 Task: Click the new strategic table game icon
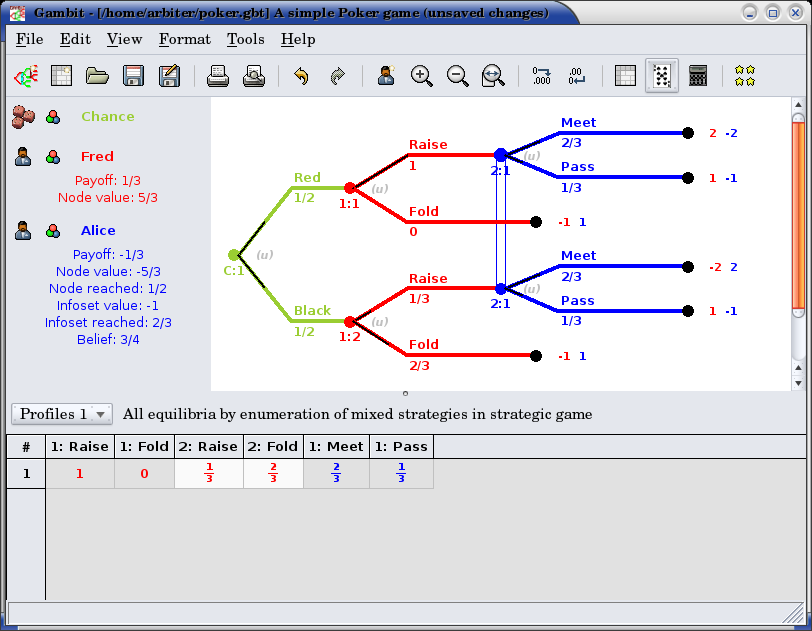tap(62, 76)
